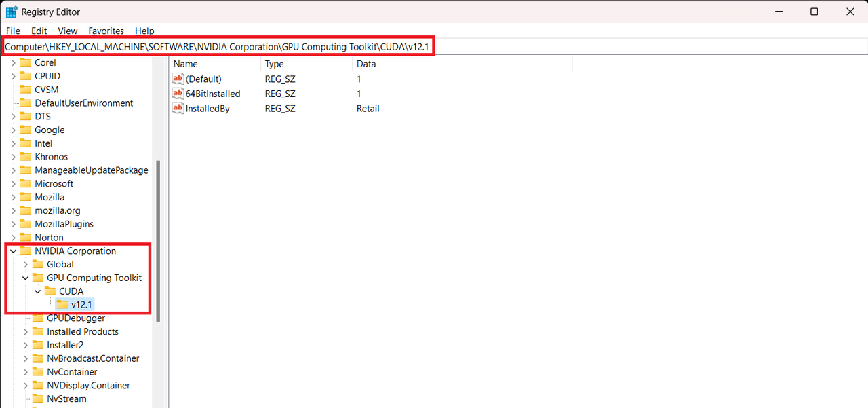Select the CPUID key folder icon
The height and width of the screenshot is (408, 868).
[26, 76]
